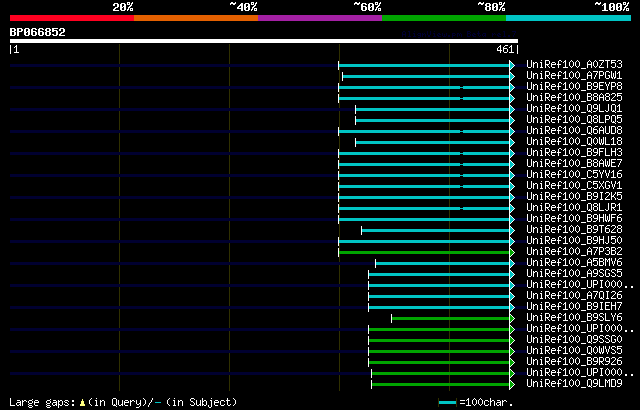640x410 pixels.
Task: Select the UniRef100_A9SGS5 label
Action: 574,274
